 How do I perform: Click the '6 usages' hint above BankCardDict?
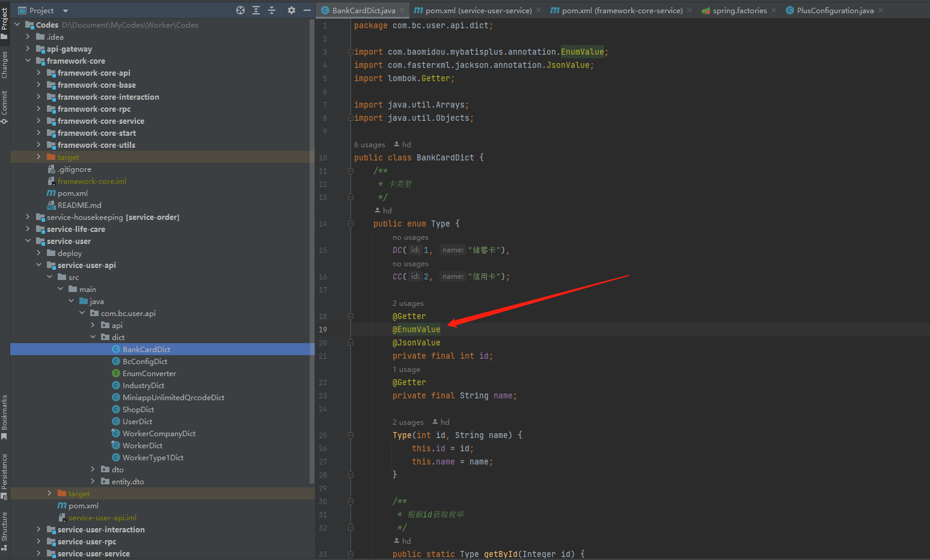pos(370,145)
